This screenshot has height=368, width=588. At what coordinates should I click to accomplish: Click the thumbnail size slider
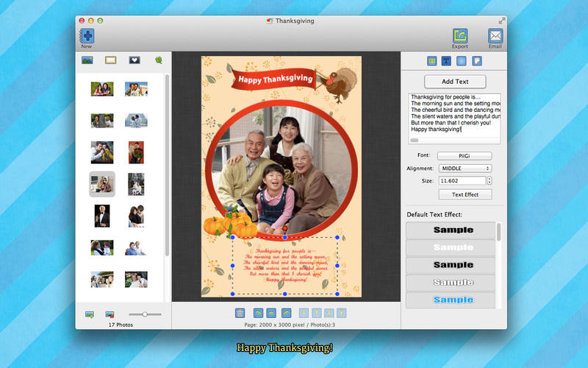click(x=145, y=314)
